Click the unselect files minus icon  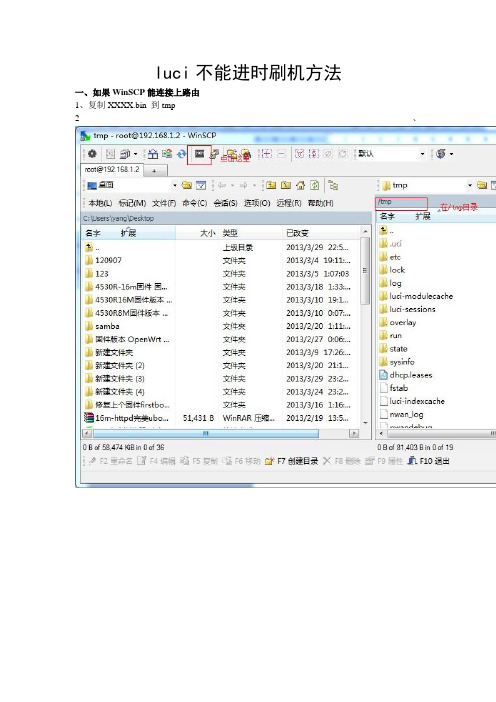pyautogui.click(x=282, y=154)
